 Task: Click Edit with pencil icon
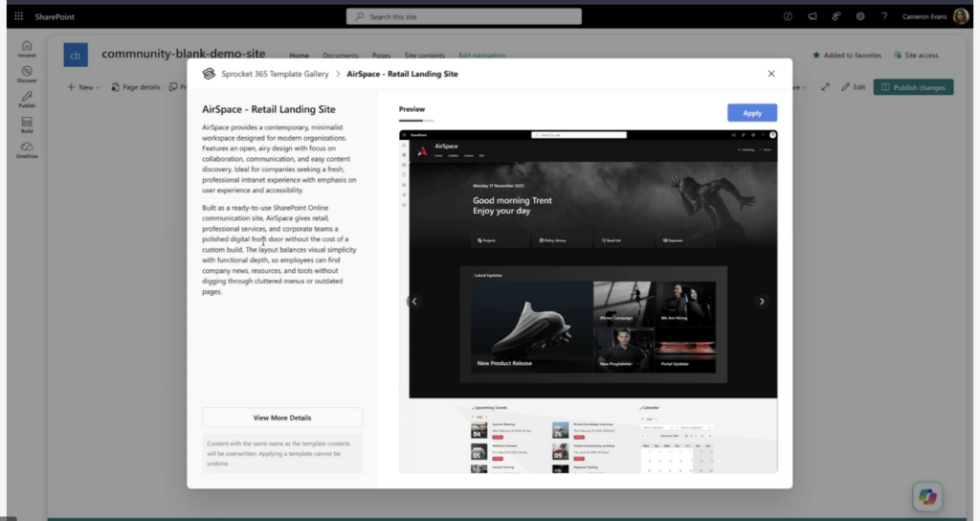pos(853,87)
